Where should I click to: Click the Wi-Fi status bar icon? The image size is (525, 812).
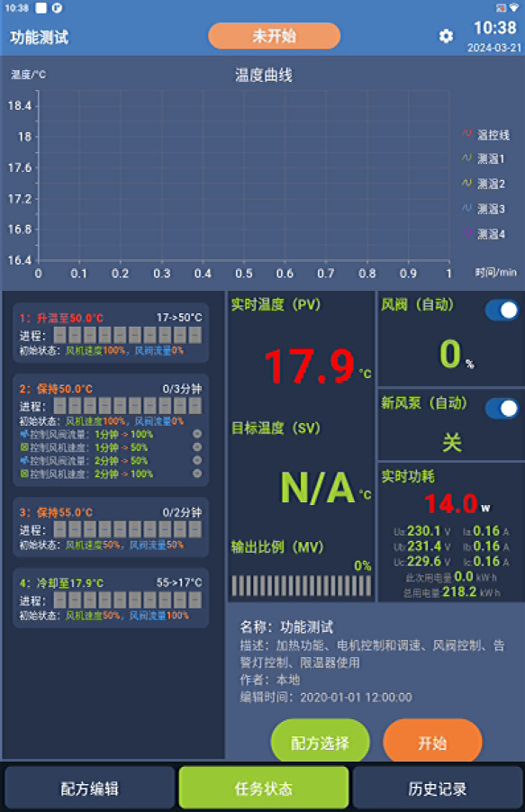[514, 8]
